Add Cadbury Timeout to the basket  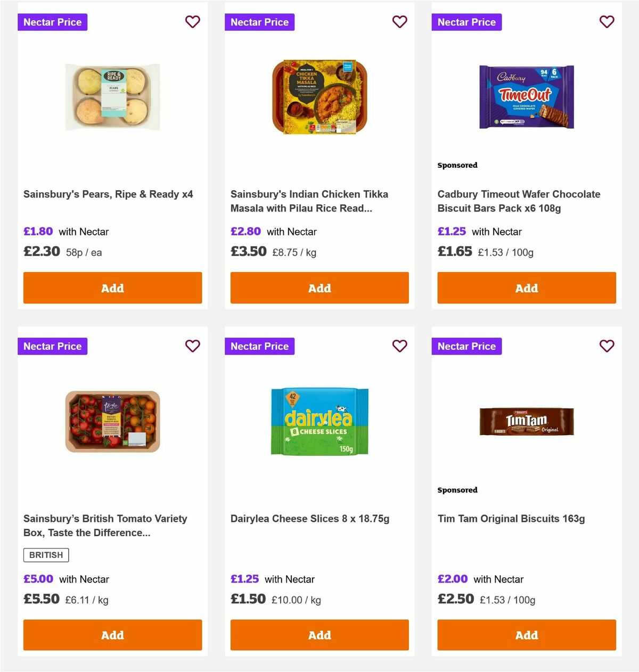pyautogui.click(x=526, y=288)
